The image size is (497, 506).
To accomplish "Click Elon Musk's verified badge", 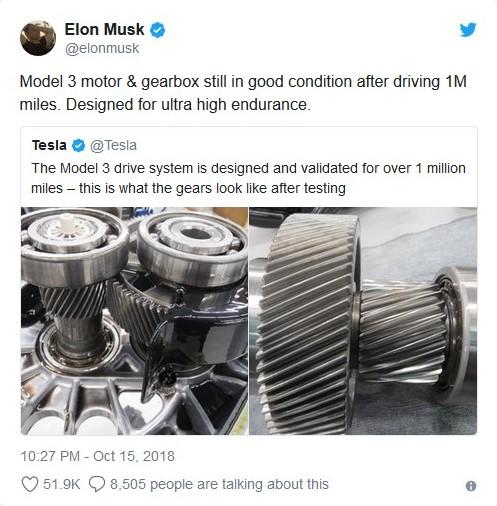I will (157, 30).
